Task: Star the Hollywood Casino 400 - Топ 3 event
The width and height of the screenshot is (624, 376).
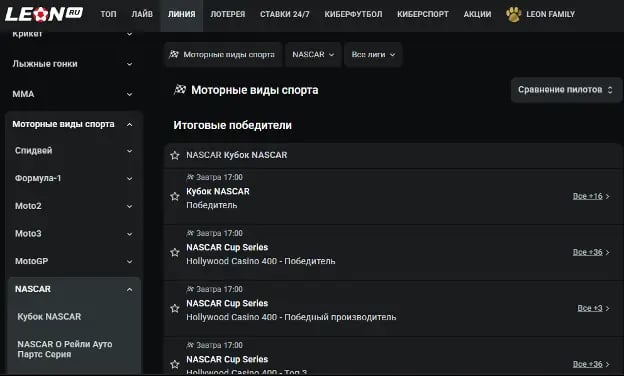Action: (x=175, y=364)
